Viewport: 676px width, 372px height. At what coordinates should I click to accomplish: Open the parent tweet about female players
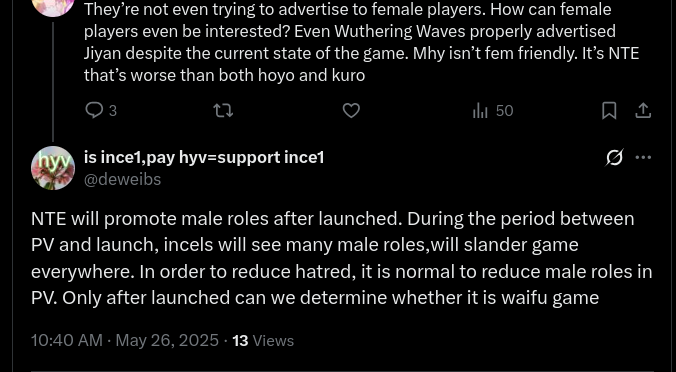pyautogui.click(x=361, y=42)
